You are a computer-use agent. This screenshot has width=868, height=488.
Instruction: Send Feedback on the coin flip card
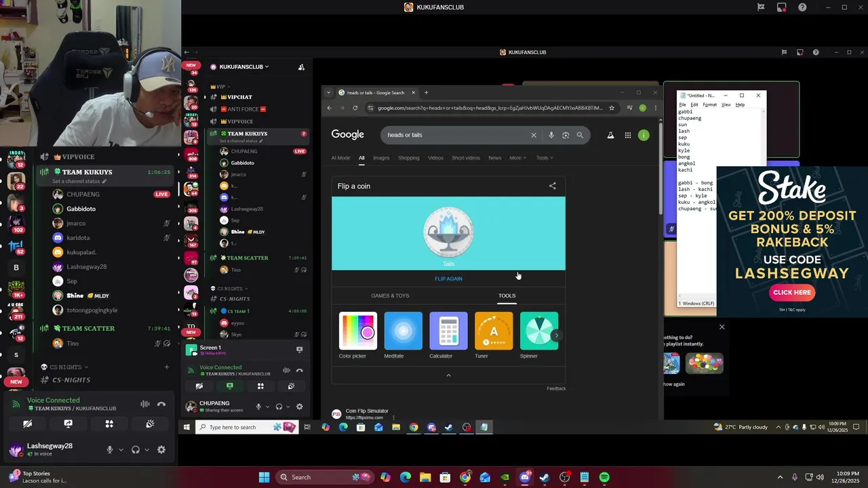tap(556, 388)
